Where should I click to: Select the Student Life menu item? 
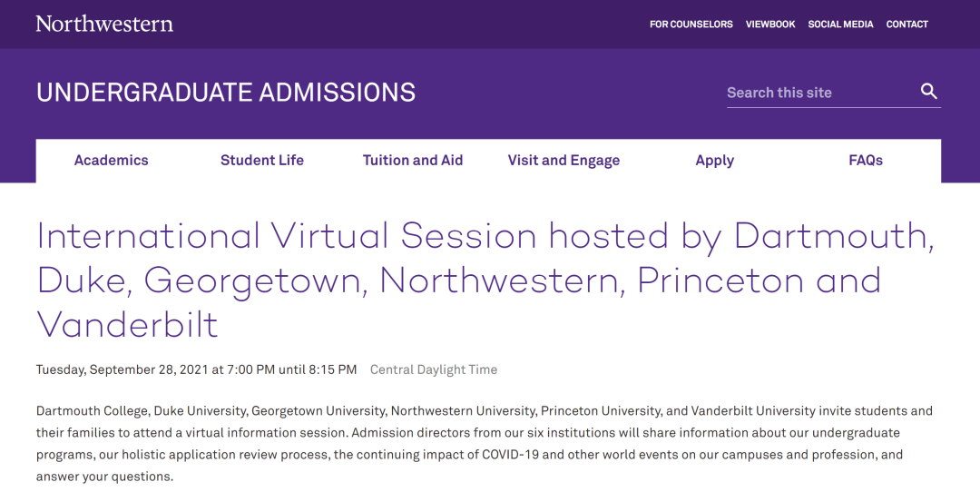[262, 161]
